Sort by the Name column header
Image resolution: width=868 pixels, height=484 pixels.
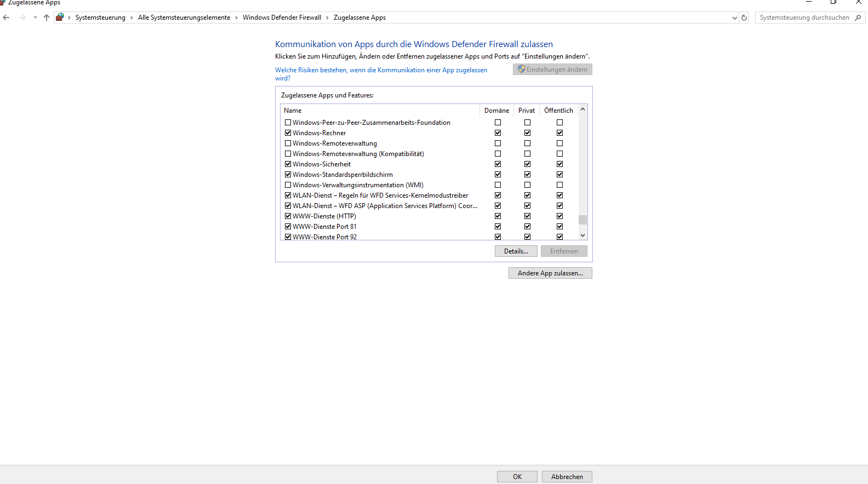380,111
